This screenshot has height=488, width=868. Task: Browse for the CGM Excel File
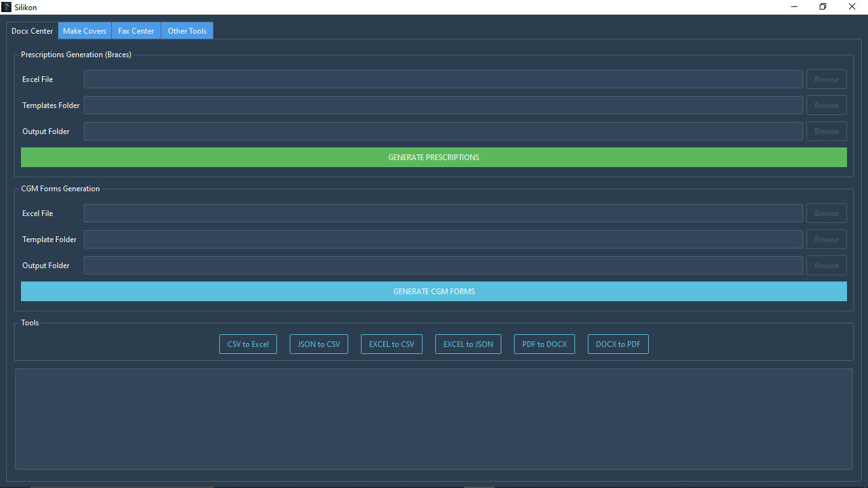[827, 213]
